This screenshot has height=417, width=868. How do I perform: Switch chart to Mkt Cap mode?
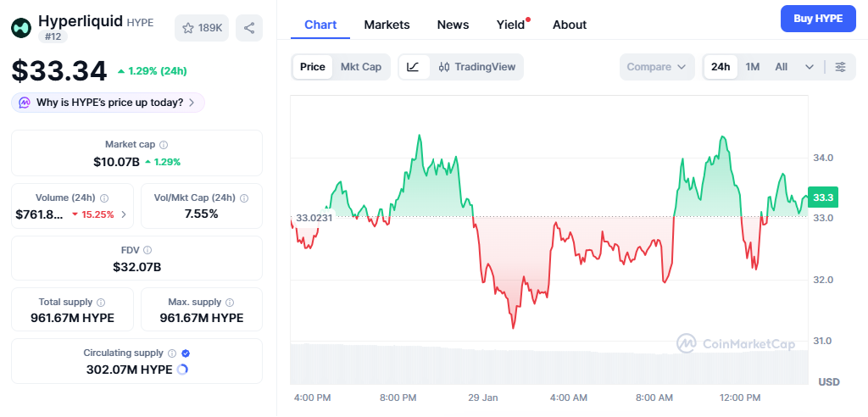(361, 67)
